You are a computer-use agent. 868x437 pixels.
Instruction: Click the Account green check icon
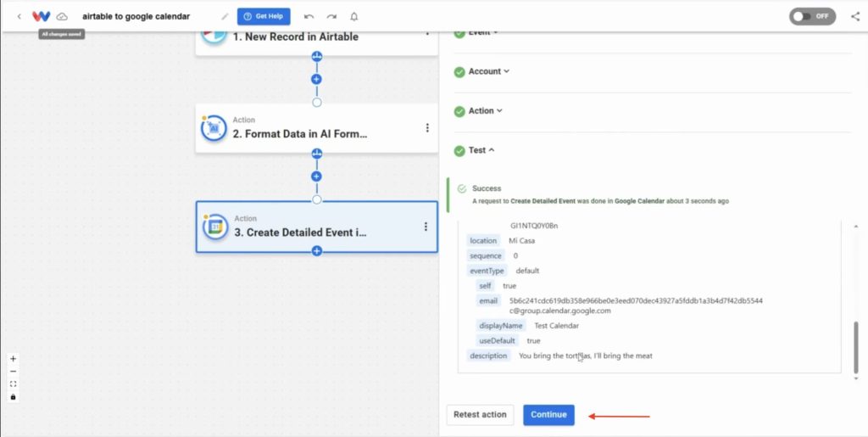(459, 72)
